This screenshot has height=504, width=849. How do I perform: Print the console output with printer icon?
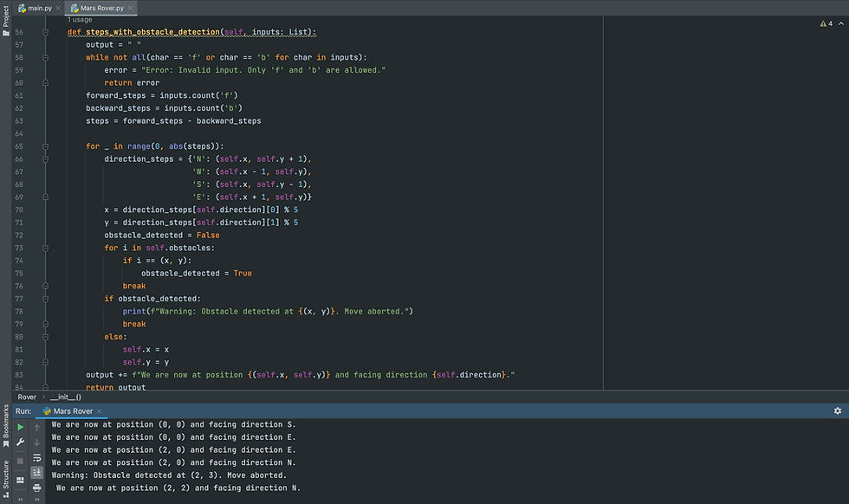pyautogui.click(x=36, y=488)
